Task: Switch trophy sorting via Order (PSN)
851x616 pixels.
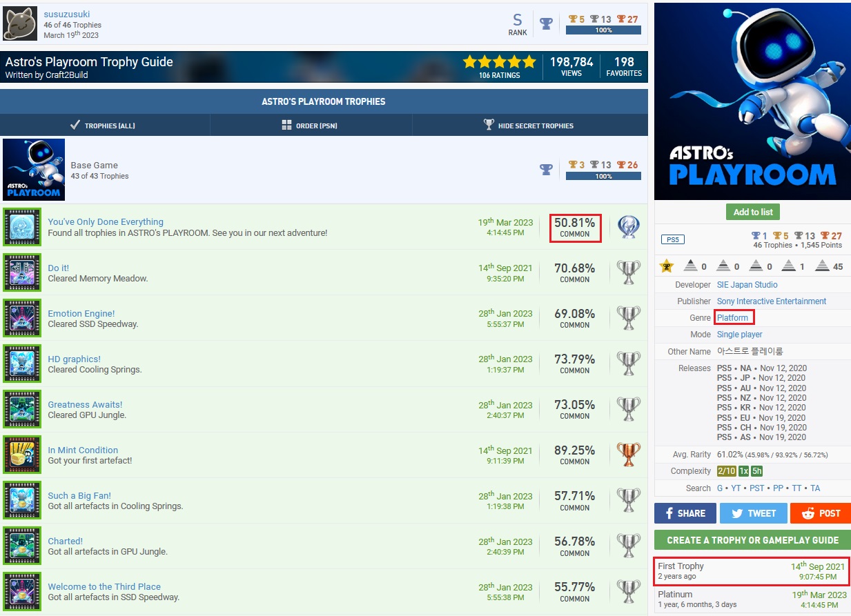Action: pos(310,126)
